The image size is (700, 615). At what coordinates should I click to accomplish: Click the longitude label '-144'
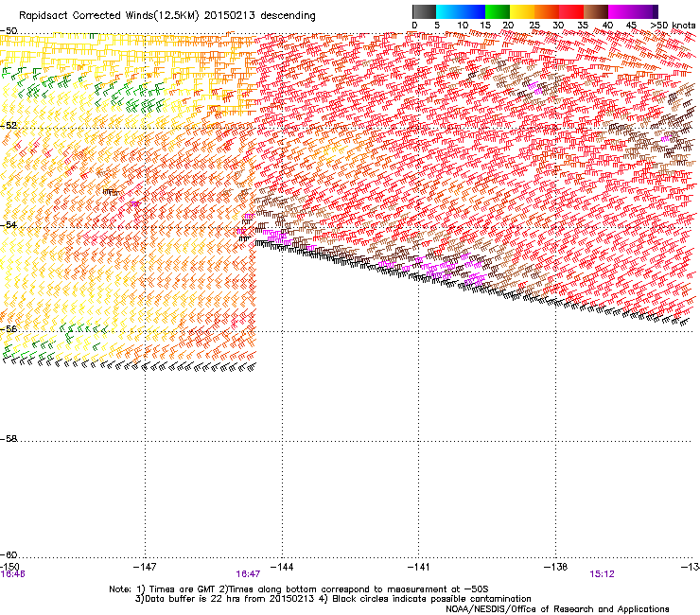coord(282,567)
